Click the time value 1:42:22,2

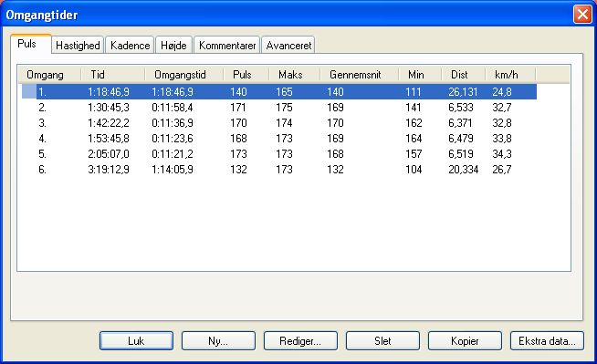tap(109, 123)
